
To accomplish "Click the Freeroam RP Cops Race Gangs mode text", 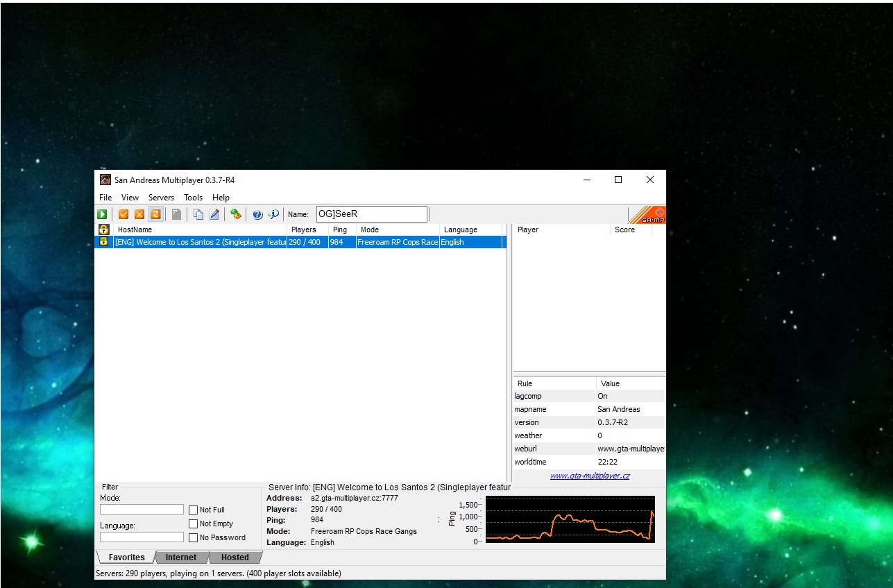I will pos(364,531).
